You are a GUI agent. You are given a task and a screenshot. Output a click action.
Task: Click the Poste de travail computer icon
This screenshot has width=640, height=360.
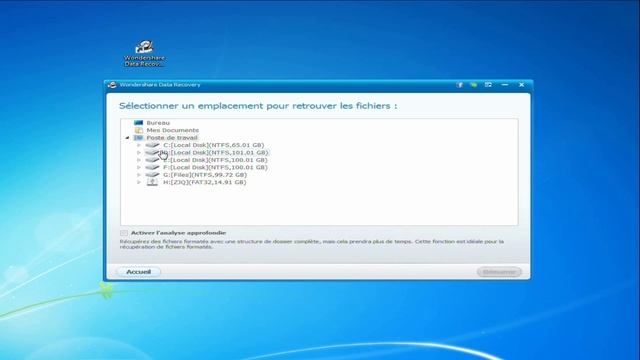(139, 138)
